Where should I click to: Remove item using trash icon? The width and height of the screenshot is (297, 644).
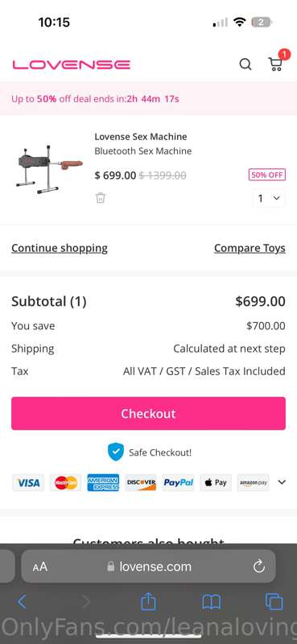tap(101, 197)
